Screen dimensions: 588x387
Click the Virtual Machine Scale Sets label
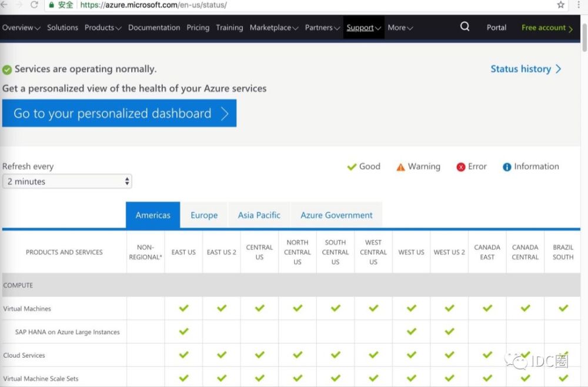(41, 379)
